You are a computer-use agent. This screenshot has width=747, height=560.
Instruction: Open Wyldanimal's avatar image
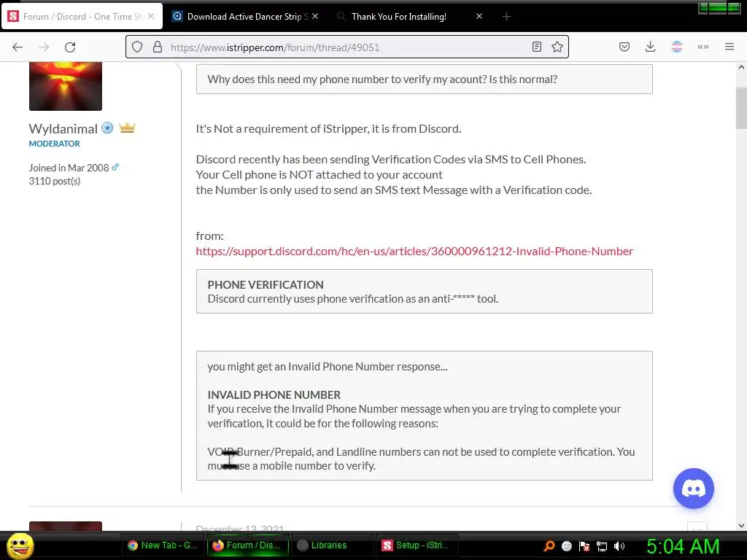tap(66, 86)
